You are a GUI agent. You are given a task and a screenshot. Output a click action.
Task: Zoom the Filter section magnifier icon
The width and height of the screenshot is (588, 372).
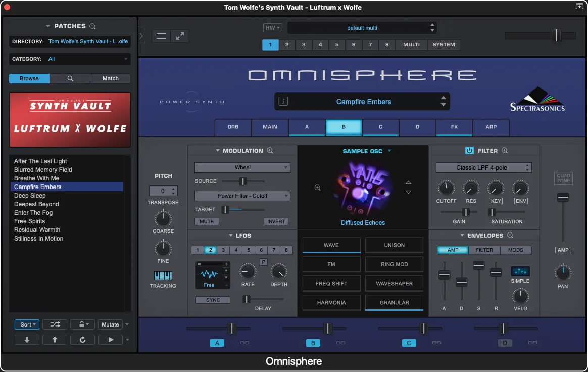tap(505, 150)
